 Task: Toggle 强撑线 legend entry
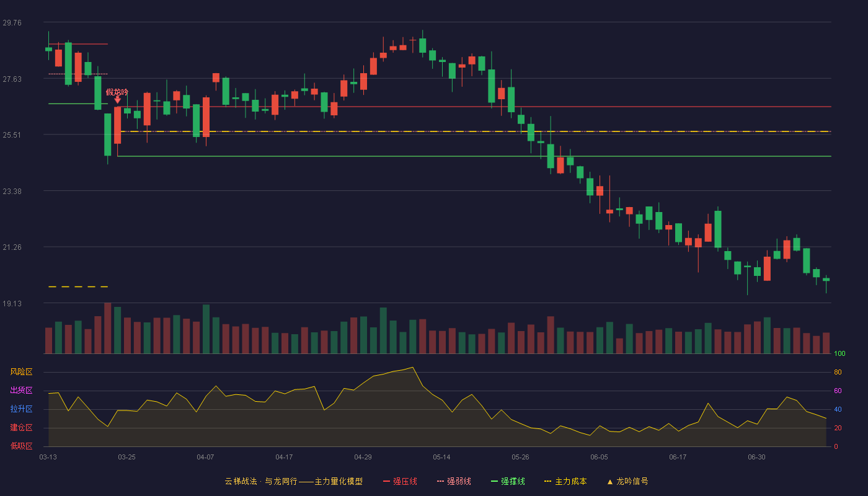[508, 481]
